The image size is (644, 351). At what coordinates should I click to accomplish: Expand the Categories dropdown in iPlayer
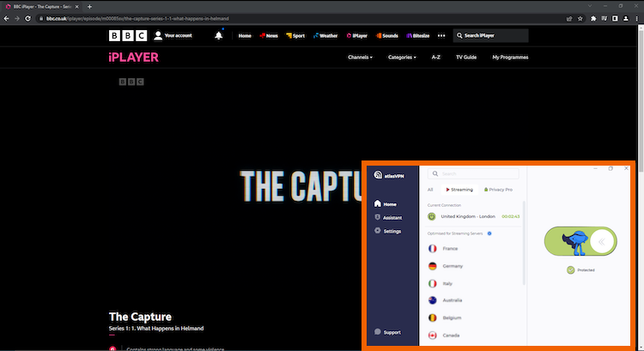(x=402, y=57)
